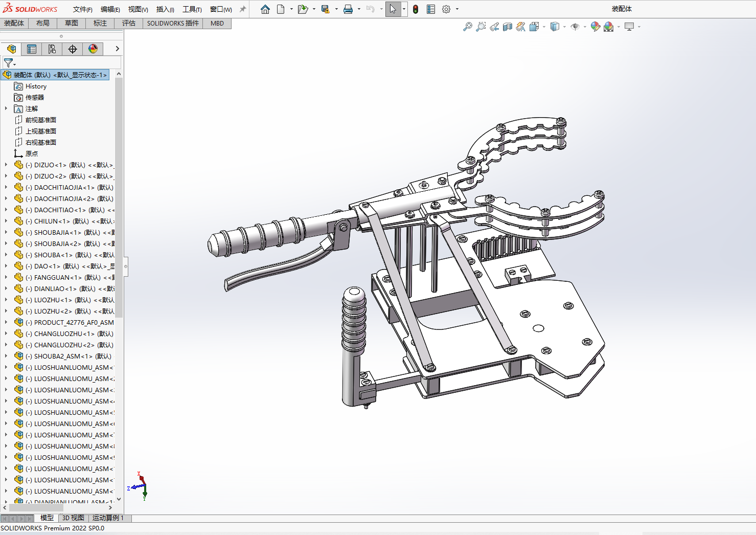Click the Rebuild traffic light icon
Viewport: 756px width, 535px height.
click(416, 9)
